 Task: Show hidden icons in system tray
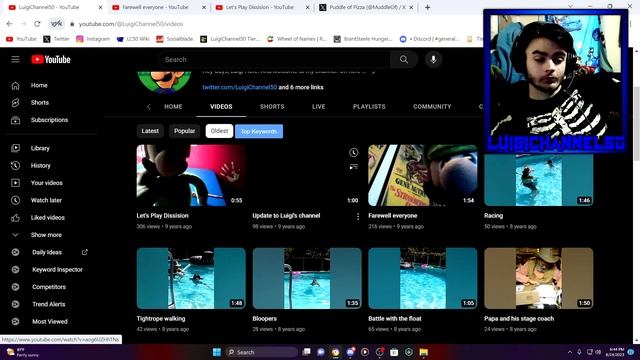tap(570, 352)
